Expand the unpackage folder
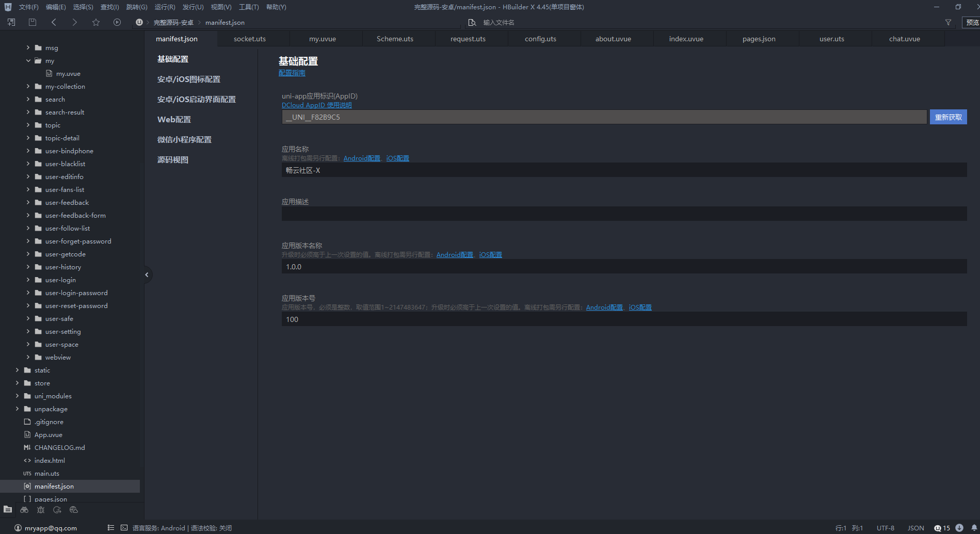 point(18,409)
